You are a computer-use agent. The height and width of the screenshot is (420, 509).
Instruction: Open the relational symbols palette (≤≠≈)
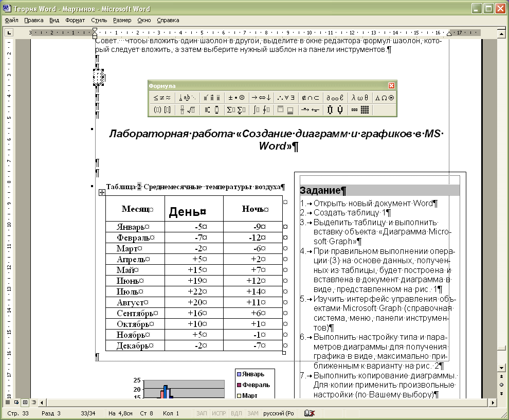pos(161,98)
